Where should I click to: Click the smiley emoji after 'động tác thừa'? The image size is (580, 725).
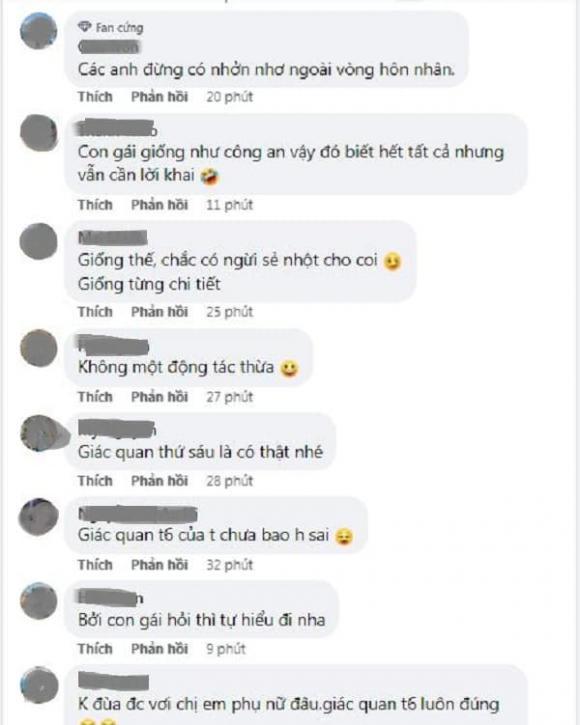290,368
